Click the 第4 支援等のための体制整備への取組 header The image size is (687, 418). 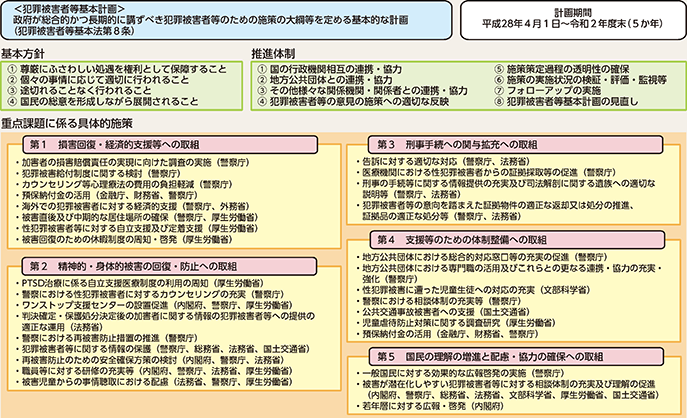[x=517, y=240]
